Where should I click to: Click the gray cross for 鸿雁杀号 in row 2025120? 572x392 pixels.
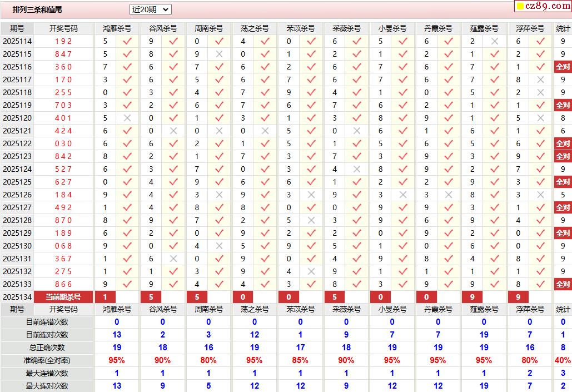pyautogui.click(x=127, y=118)
